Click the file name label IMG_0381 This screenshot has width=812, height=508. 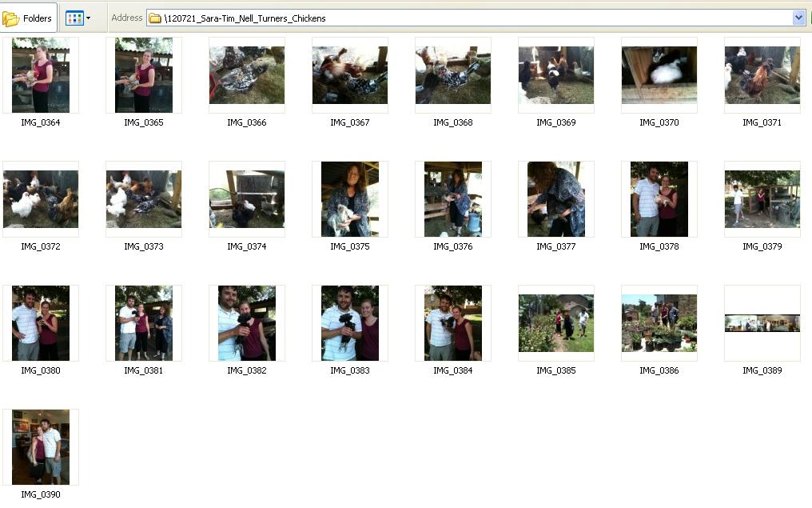point(143,370)
